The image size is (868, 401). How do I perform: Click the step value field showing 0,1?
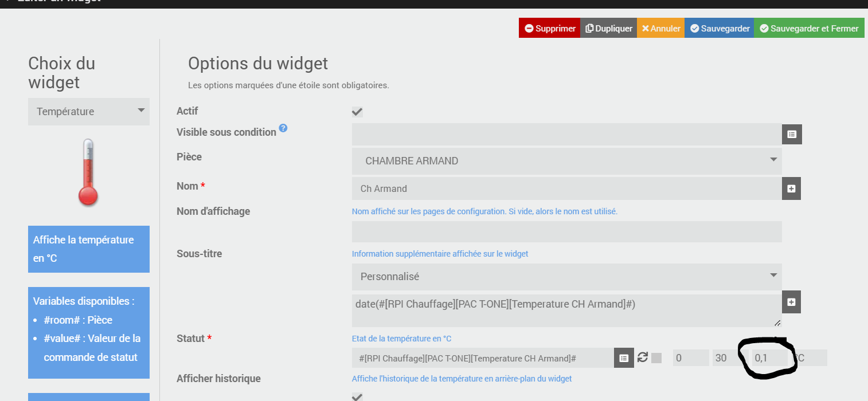point(770,358)
